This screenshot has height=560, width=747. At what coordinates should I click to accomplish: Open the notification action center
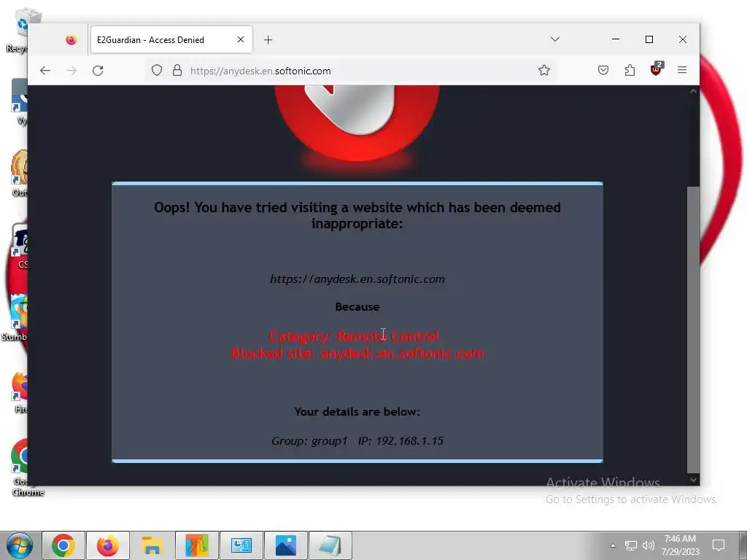(719, 545)
